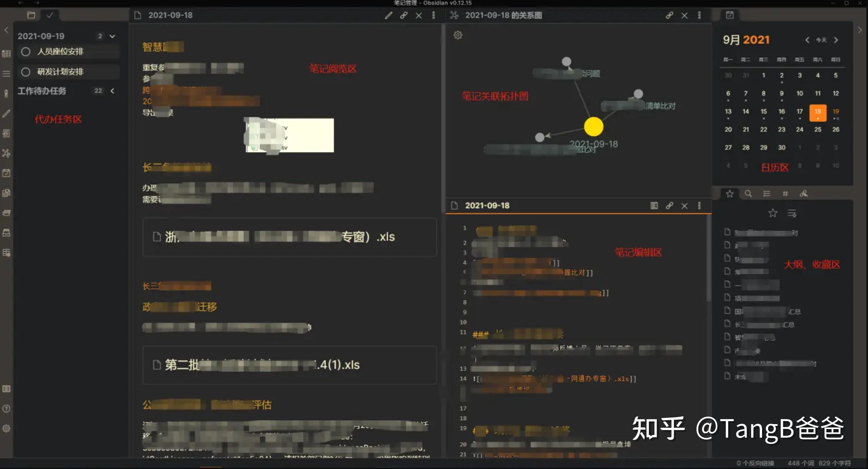Open the tags pane hash icon
868x469 pixels.
785,194
